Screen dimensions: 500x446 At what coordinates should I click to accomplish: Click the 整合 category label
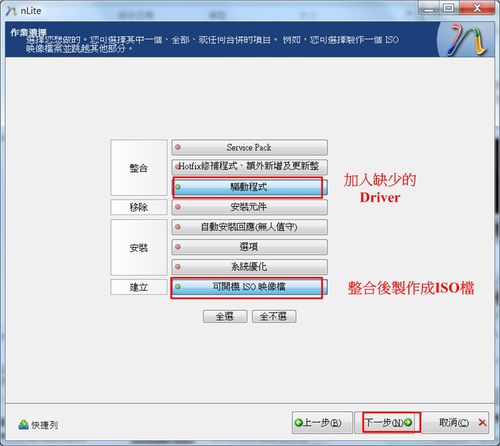(139, 168)
